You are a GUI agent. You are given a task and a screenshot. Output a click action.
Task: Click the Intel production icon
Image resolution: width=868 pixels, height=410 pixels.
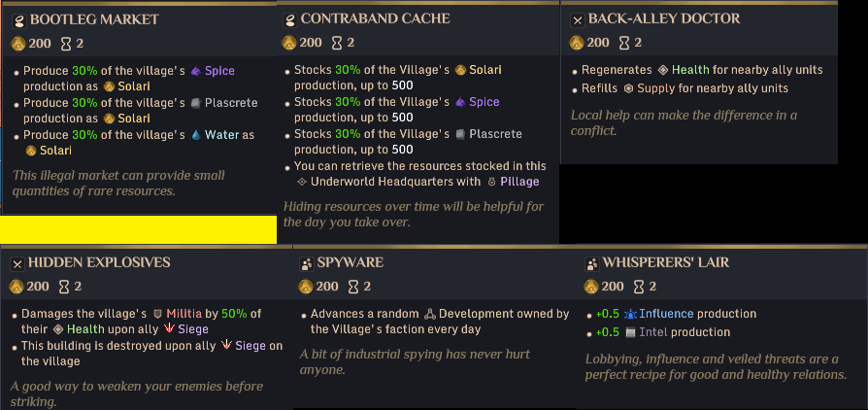[630, 333]
